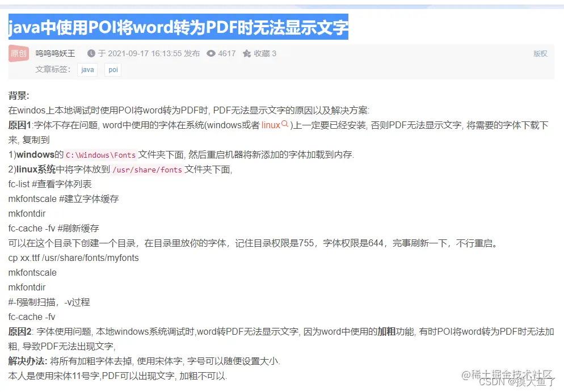564x392 pixels.
Task: Click the 原创 original badge
Action: tap(19, 53)
